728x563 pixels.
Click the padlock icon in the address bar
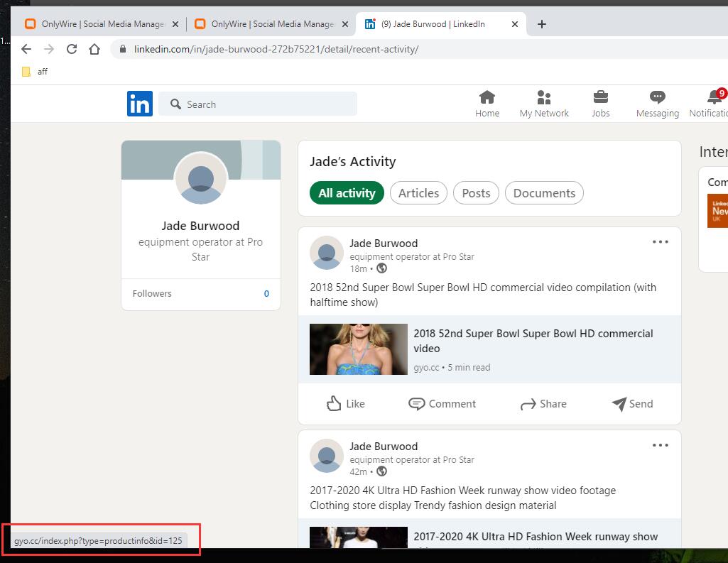123,49
